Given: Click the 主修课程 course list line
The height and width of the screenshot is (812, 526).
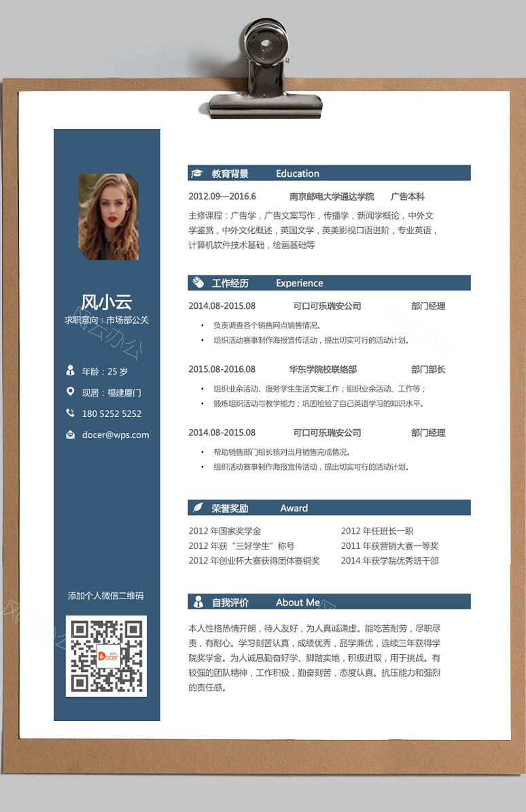Looking at the screenshot, I should (x=311, y=216).
